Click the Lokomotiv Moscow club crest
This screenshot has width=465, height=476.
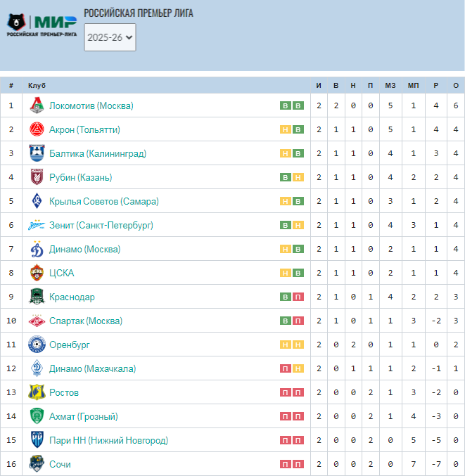tap(37, 105)
